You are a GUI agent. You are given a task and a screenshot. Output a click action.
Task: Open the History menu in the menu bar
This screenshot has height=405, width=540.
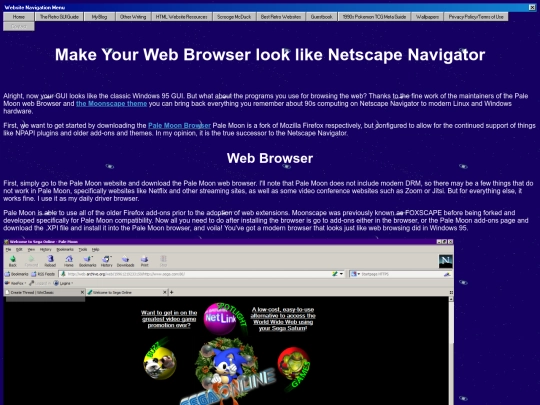click(x=45, y=249)
